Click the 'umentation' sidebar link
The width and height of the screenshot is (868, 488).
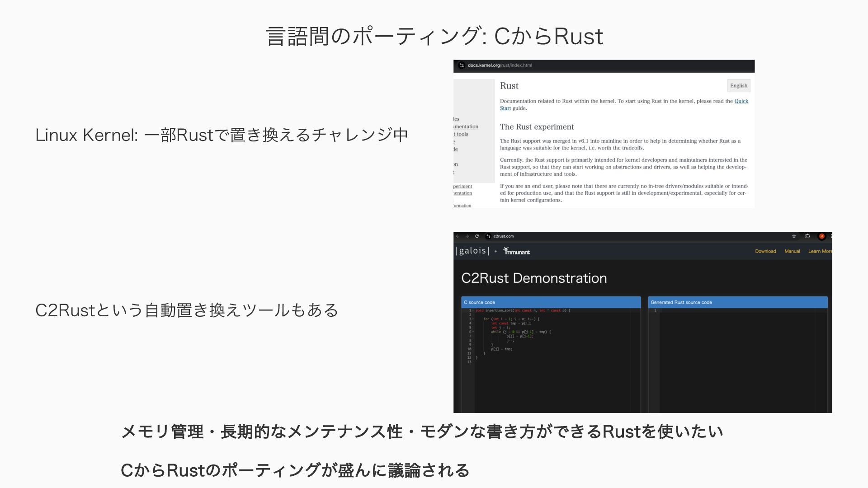point(466,127)
